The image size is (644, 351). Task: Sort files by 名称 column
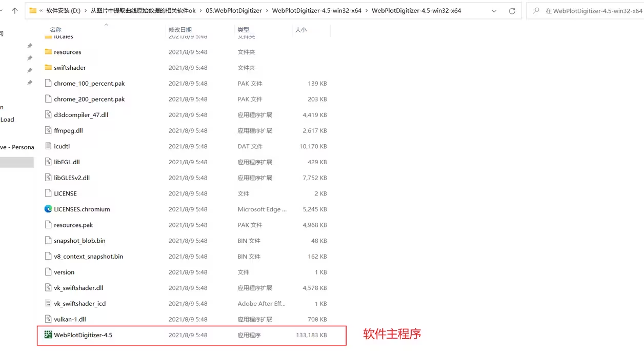[x=55, y=30]
